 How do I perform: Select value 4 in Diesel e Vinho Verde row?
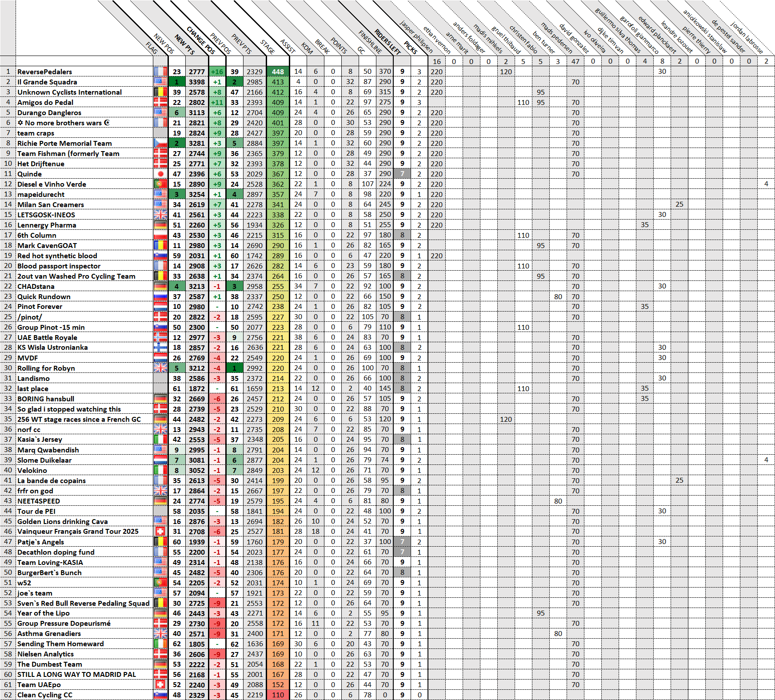(766, 184)
